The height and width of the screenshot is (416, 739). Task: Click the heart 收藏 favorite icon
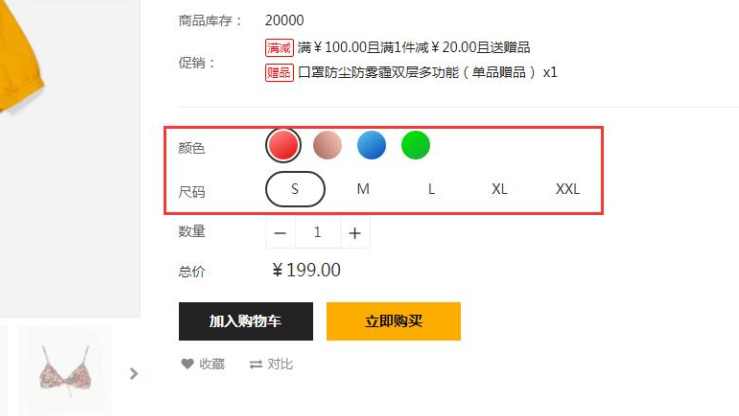[x=187, y=364]
